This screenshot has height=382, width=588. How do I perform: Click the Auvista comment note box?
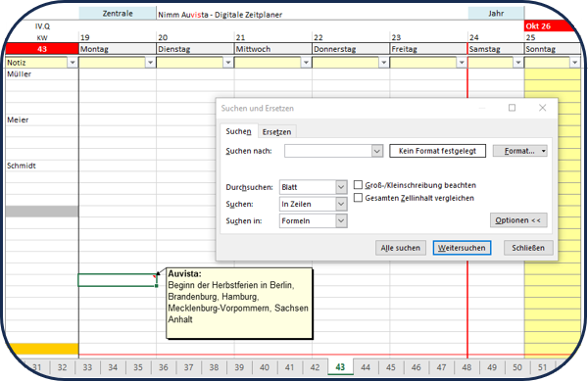(x=239, y=304)
